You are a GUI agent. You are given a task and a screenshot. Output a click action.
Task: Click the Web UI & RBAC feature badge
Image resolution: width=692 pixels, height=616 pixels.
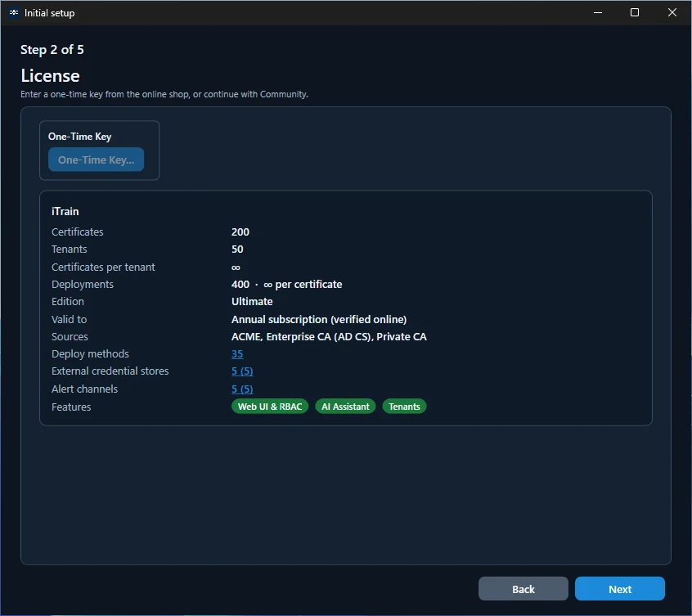click(270, 407)
